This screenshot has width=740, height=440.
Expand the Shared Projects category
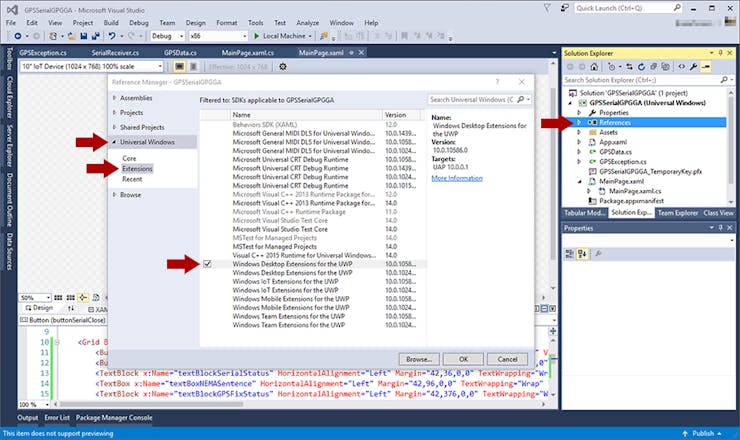114,127
